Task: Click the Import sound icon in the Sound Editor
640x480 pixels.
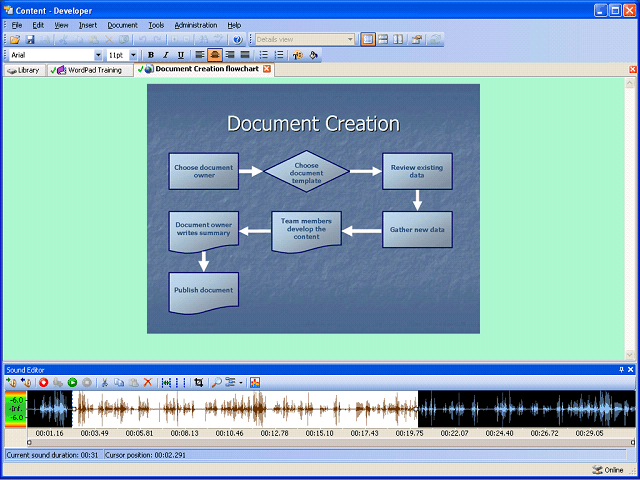Action: pyautogui.click(x=11, y=382)
